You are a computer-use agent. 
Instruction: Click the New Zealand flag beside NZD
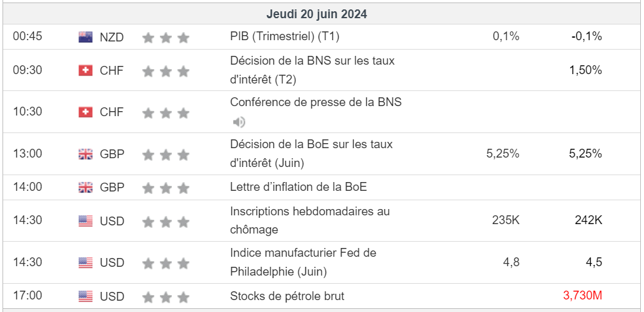pyautogui.click(x=85, y=37)
